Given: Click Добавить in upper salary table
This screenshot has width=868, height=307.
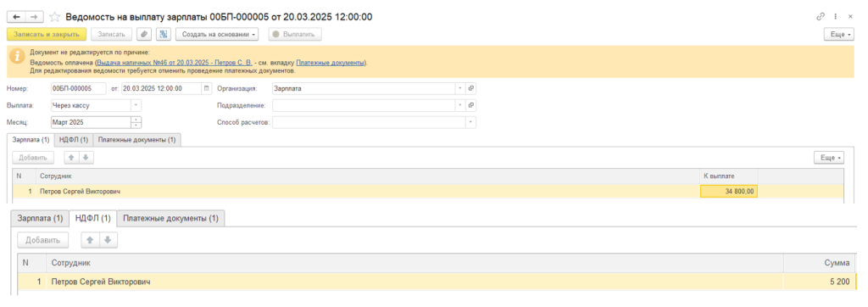Looking at the screenshot, I should coord(33,158).
